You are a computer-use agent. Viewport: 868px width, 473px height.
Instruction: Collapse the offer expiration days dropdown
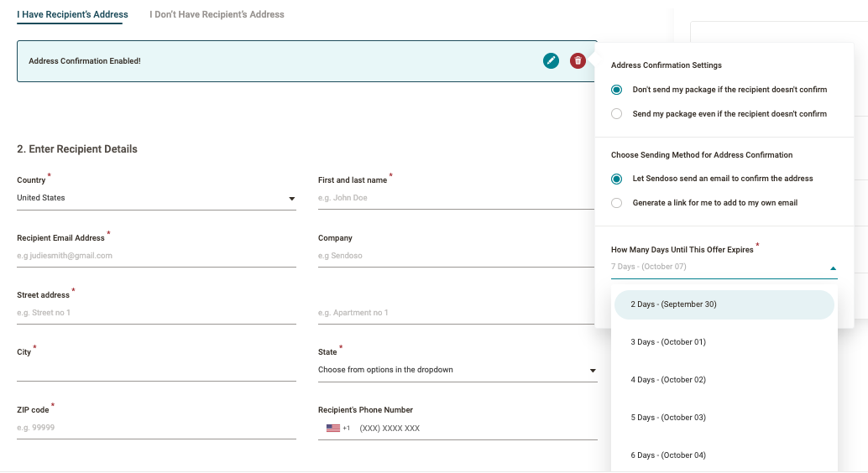(833, 268)
